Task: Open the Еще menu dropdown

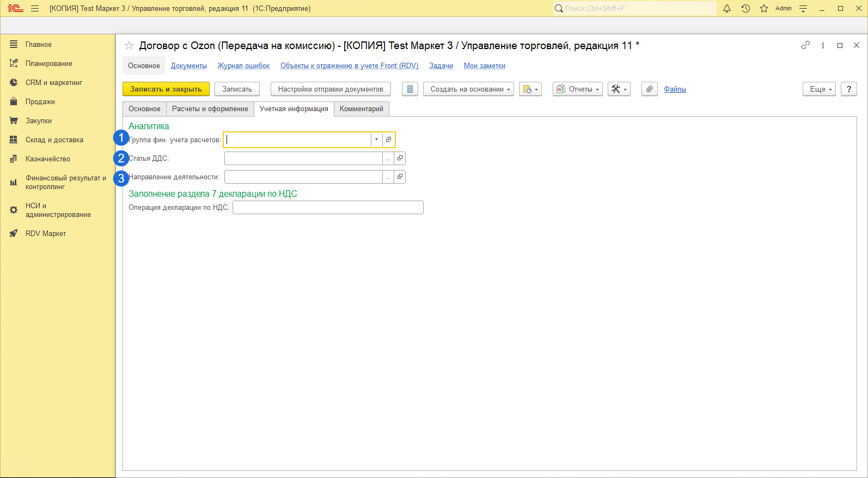Action: tap(819, 89)
